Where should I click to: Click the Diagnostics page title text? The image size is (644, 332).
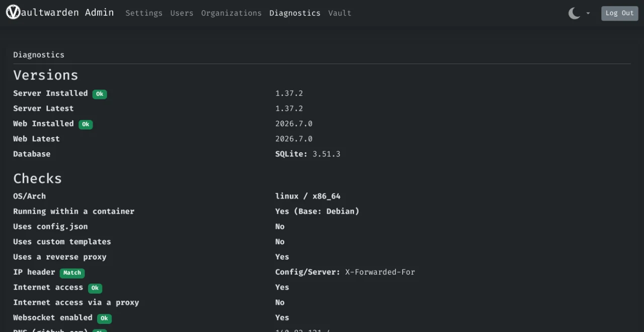[39, 54]
